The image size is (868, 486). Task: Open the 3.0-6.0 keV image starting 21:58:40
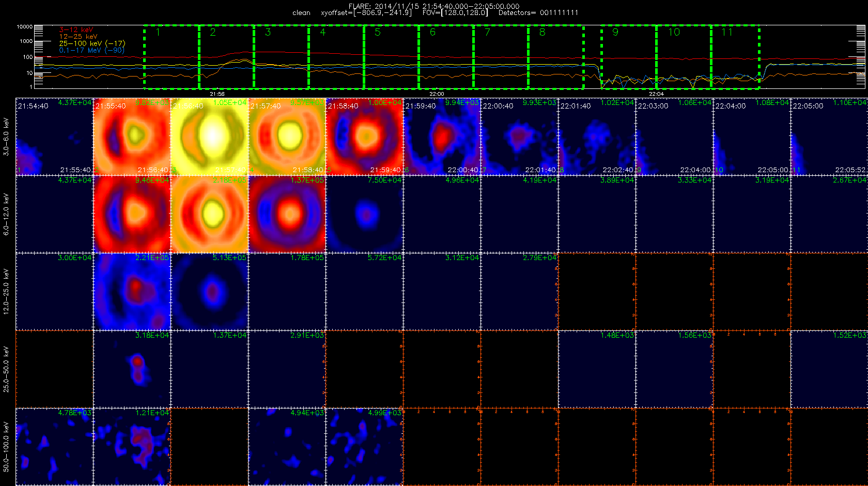coord(364,136)
